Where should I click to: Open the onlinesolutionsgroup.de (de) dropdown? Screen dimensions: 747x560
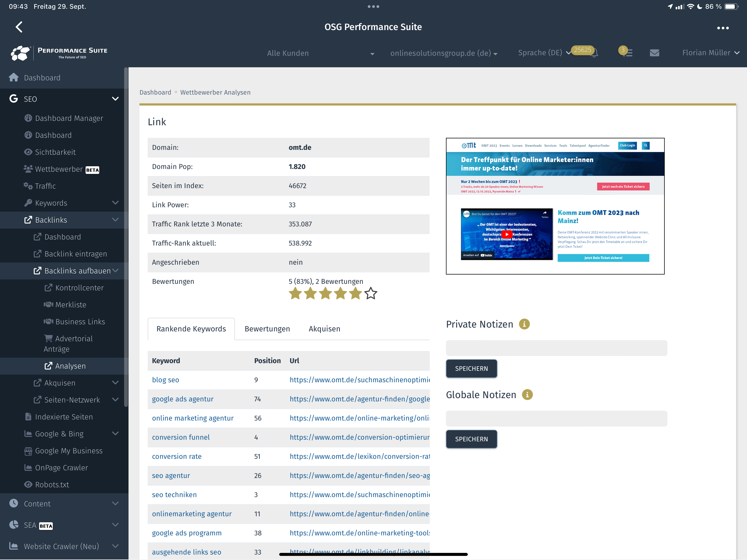(x=444, y=53)
